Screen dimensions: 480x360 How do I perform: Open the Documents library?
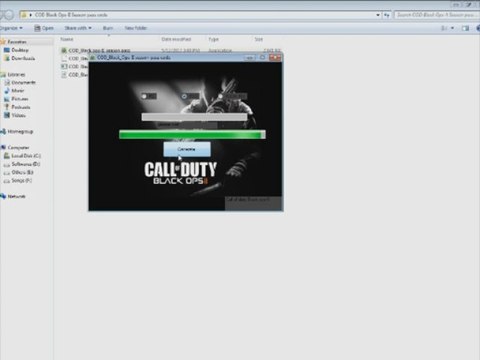coord(23,83)
